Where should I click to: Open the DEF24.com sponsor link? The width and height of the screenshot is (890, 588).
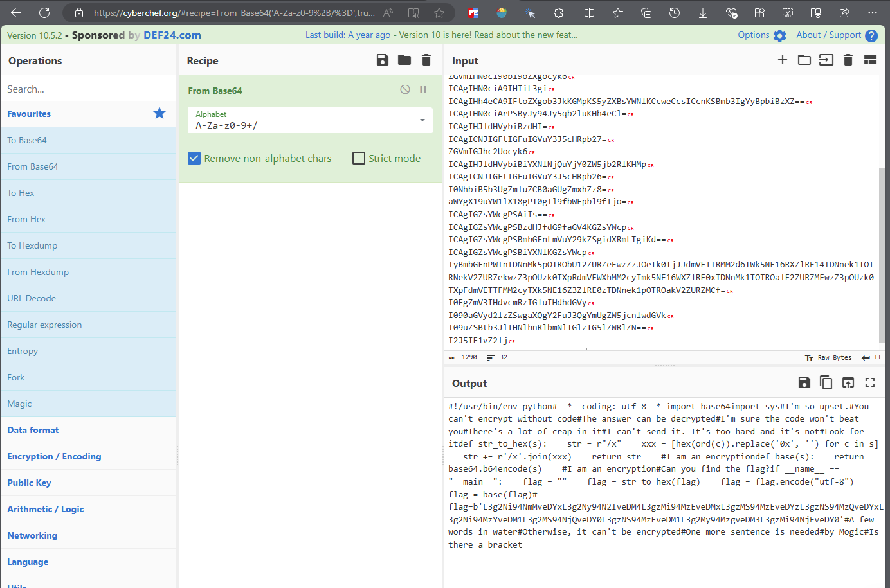point(172,35)
